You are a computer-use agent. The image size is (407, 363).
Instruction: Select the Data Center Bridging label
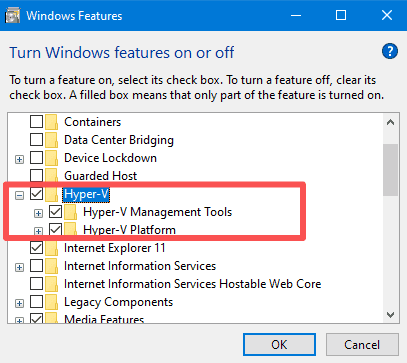pos(119,140)
